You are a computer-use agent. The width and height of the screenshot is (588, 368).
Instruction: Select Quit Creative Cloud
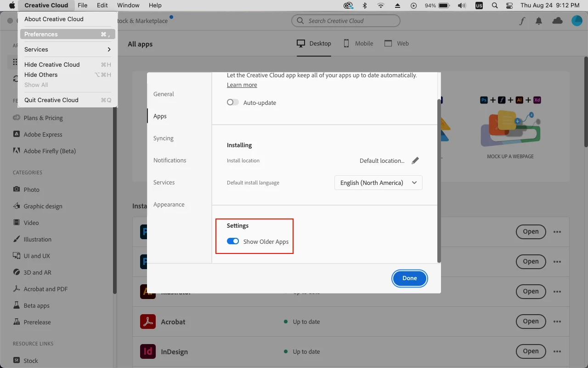coord(68,100)
